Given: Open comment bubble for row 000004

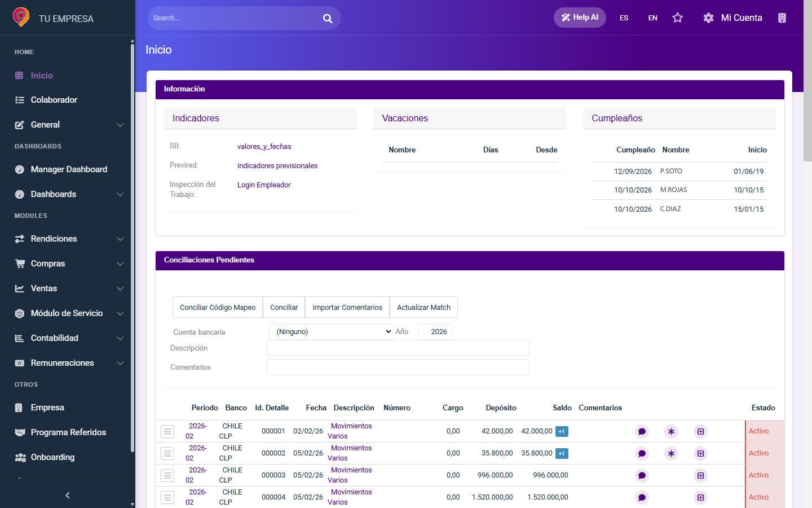Looking at the screenshot, I should (642, 497).
